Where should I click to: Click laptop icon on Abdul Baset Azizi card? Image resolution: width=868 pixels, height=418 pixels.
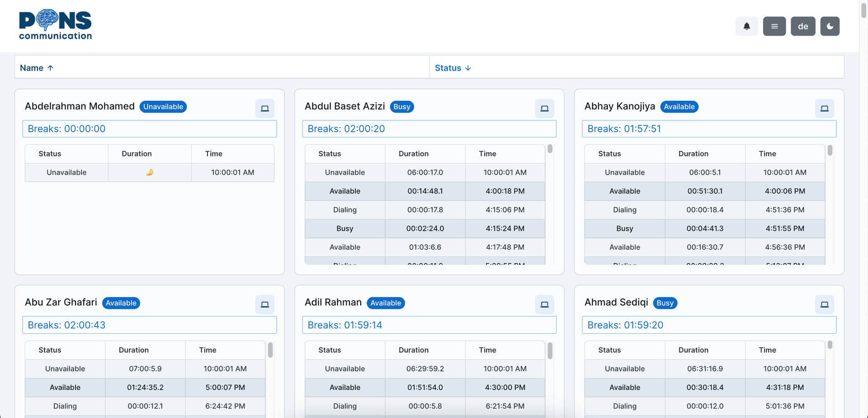coord(544,109)
